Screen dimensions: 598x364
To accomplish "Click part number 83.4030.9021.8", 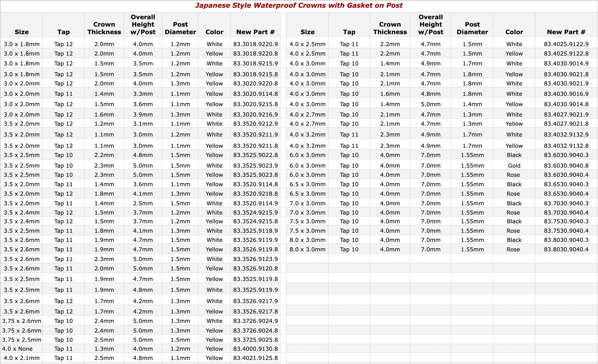I will (566, 74).
